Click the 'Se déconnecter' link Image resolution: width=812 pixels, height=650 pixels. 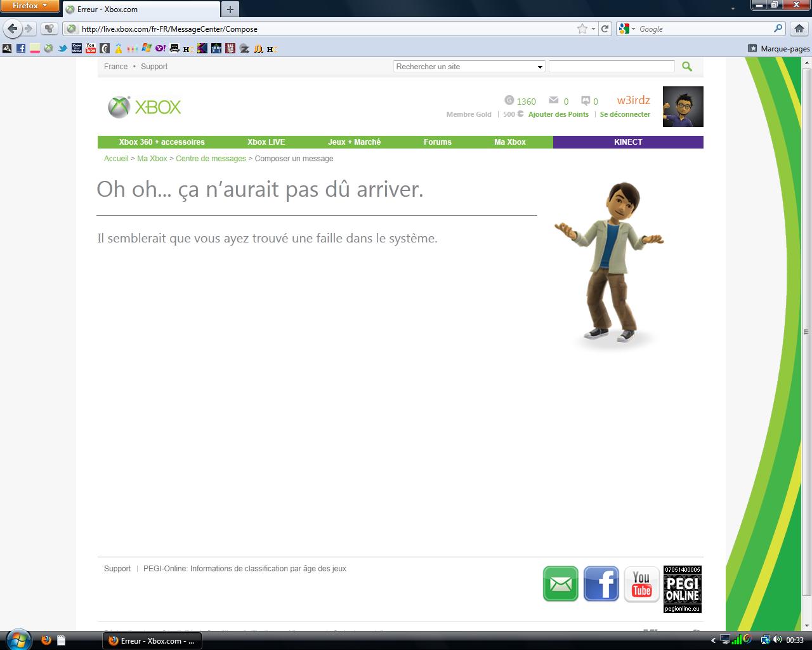point(625,114)
